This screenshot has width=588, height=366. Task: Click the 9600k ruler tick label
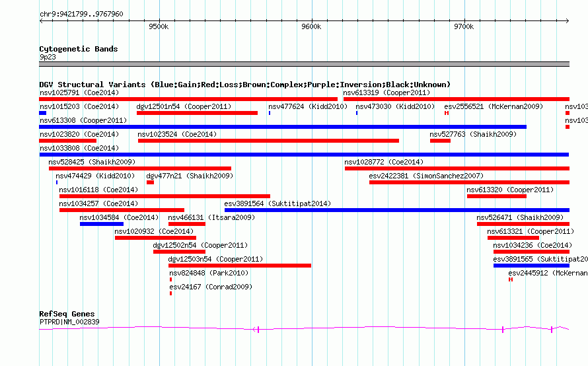[x=311, y=26]
